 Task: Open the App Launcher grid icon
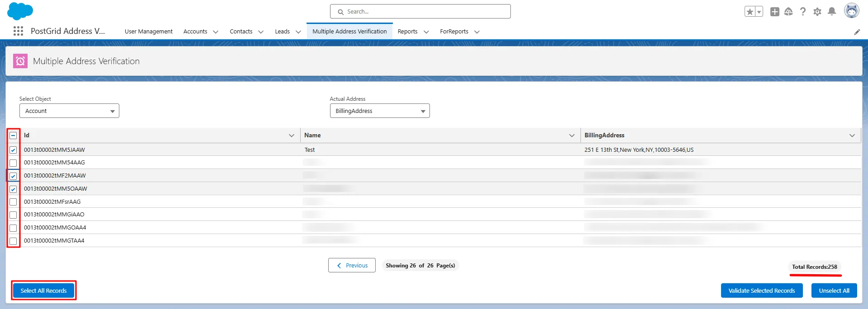[x=18, y=31]
